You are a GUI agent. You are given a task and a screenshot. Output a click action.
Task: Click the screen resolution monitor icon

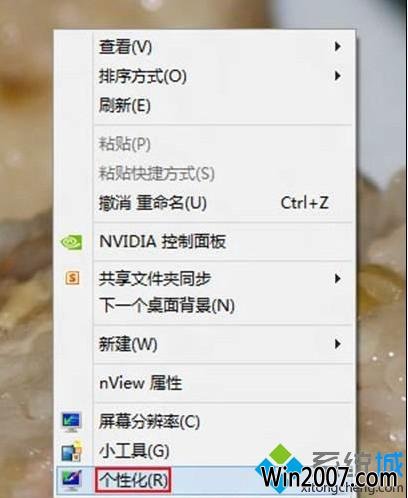71,422
